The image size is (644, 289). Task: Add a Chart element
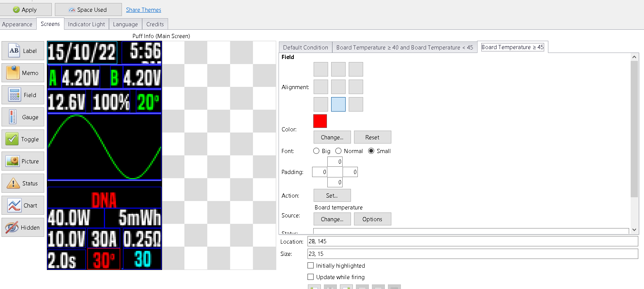tap(23, 206)
